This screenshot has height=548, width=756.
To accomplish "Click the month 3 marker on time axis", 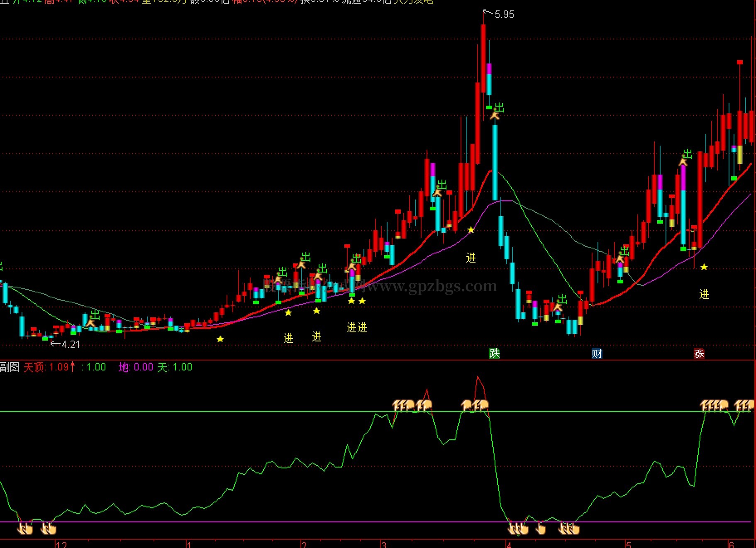I will point(384,544).
